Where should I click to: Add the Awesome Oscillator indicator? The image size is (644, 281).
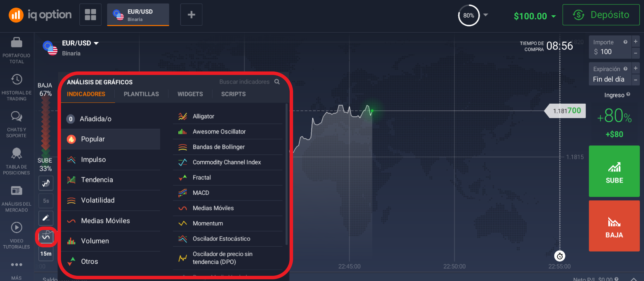[228, 131]
